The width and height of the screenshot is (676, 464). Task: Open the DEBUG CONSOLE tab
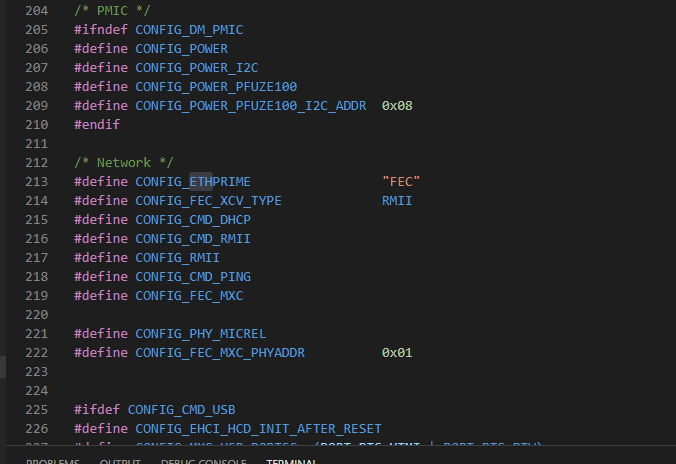(203, 460)
